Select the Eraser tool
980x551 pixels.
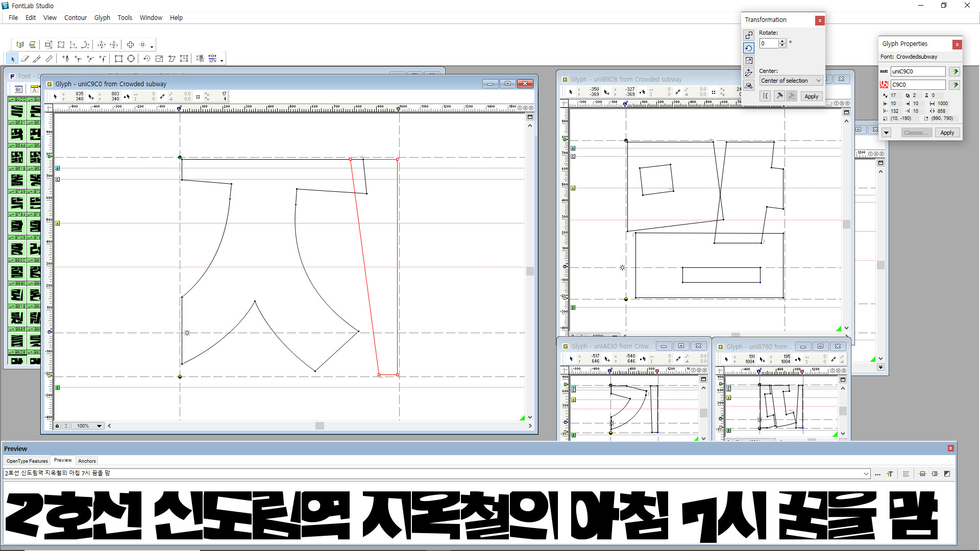click(x=24, y=59)
